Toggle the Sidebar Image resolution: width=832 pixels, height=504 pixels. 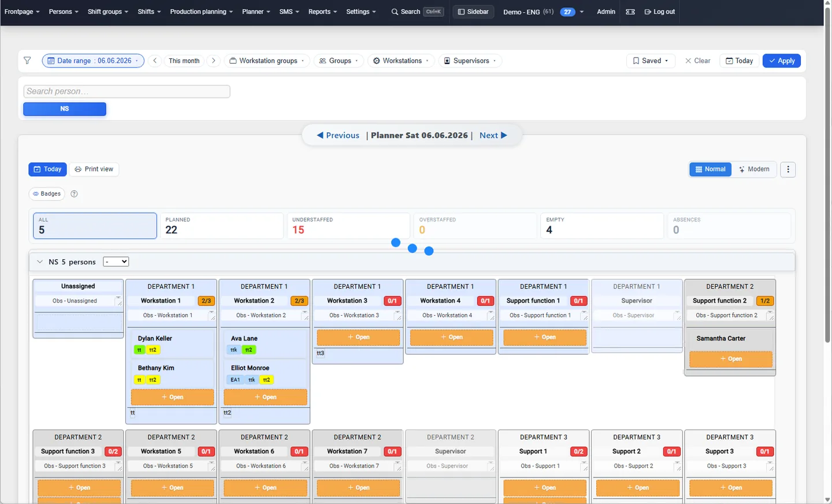pyautogui.click(x=473, y=12)
